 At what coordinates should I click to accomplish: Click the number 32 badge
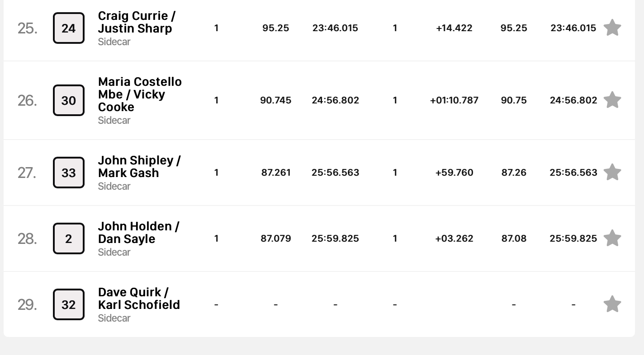point(69,304)
